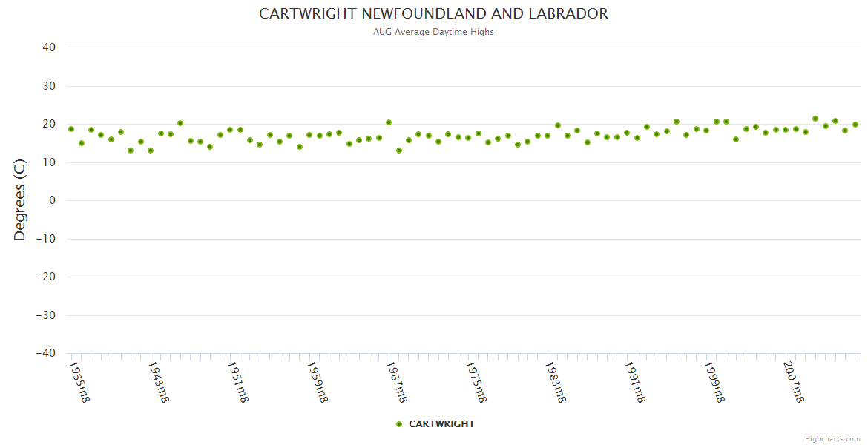This screenshot has height=445, width=868.
Task: Click the 2007m8 x-axis label
Action: [794, 382]
